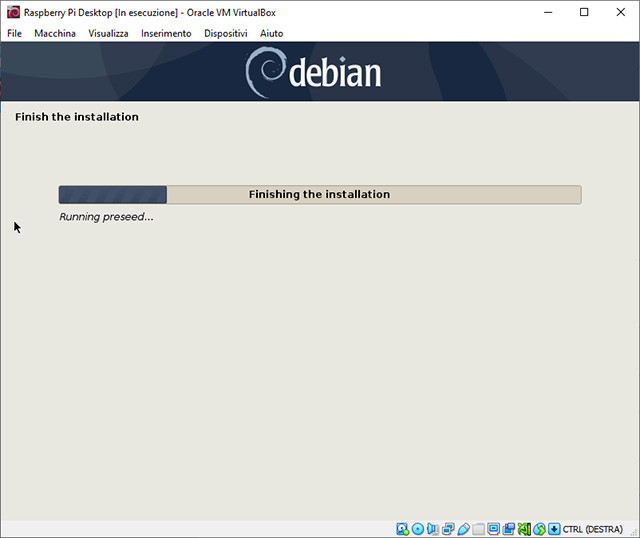The image size is (640, 538).
Task: Click the display settings monitor icon
Action: click(493, 528)
